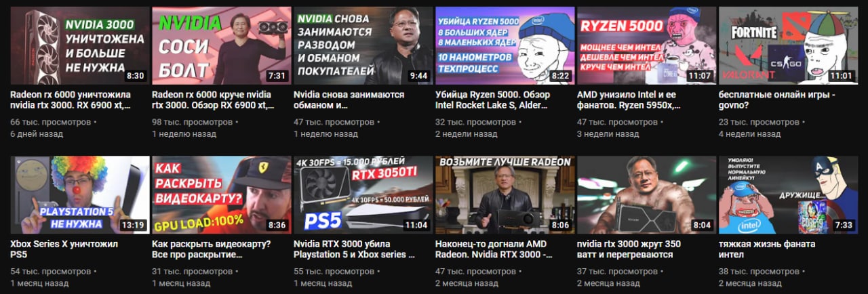Click title 'Radeon rx 6000 уничтожила nvidia rtx 3000'
This screenshot has width=868, height=294.
pos(71,100)
